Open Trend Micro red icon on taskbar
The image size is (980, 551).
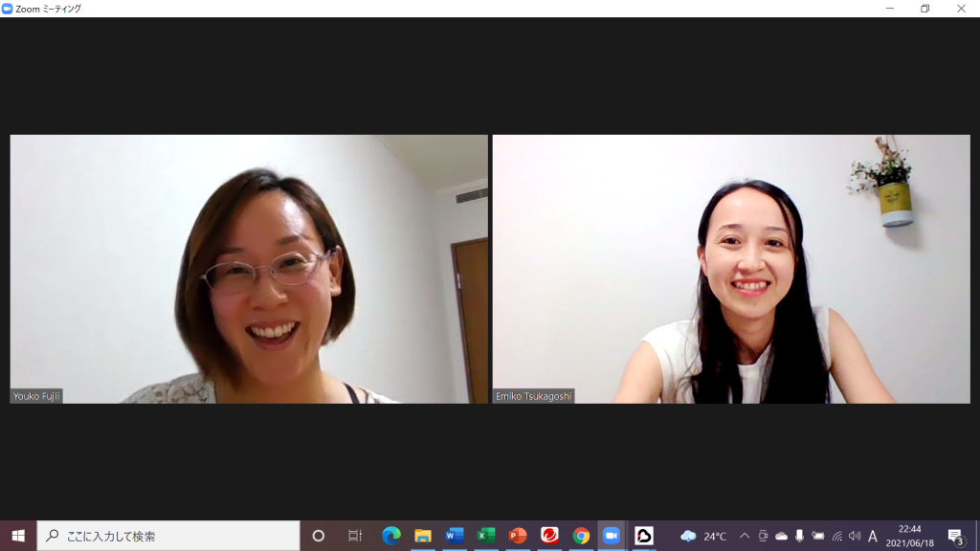tap(549, 536)
